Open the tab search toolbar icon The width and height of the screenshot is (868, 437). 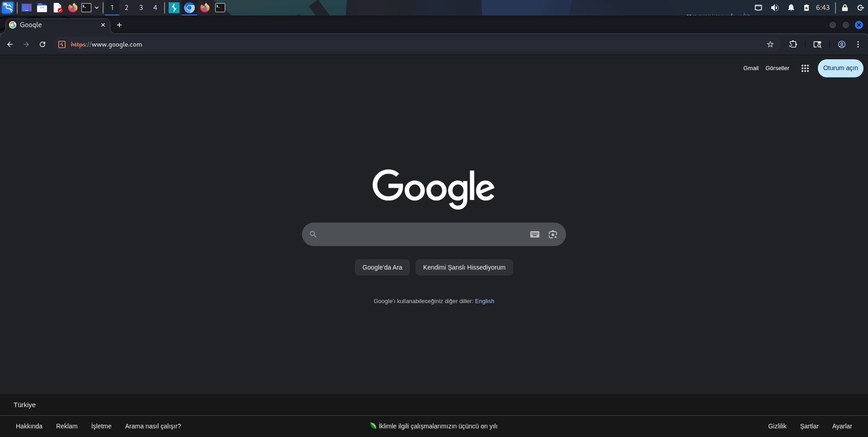pyautogui.click(x=817, y=44)
